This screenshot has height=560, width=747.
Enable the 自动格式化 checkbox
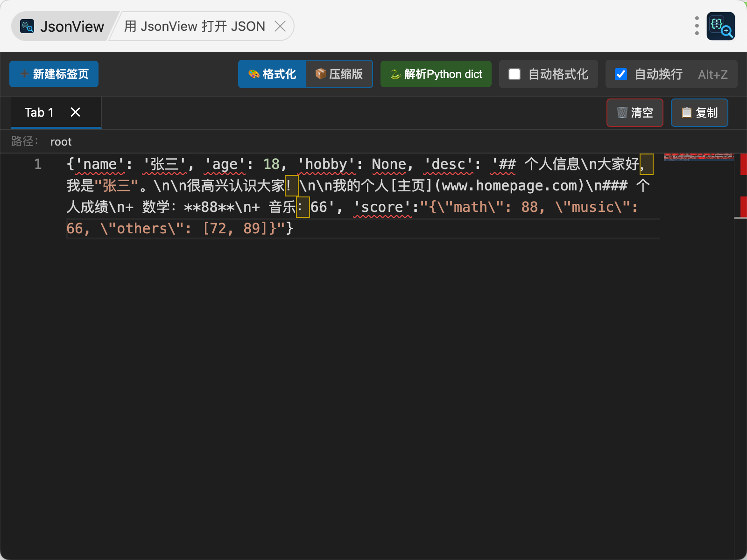pyautogui.click(x=514, y=74)
